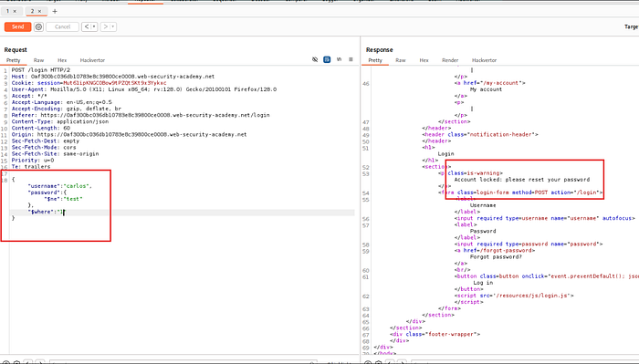
Task: Click the 'My account' text in the response
Action: pyautogui.click(x=486, y=89)
